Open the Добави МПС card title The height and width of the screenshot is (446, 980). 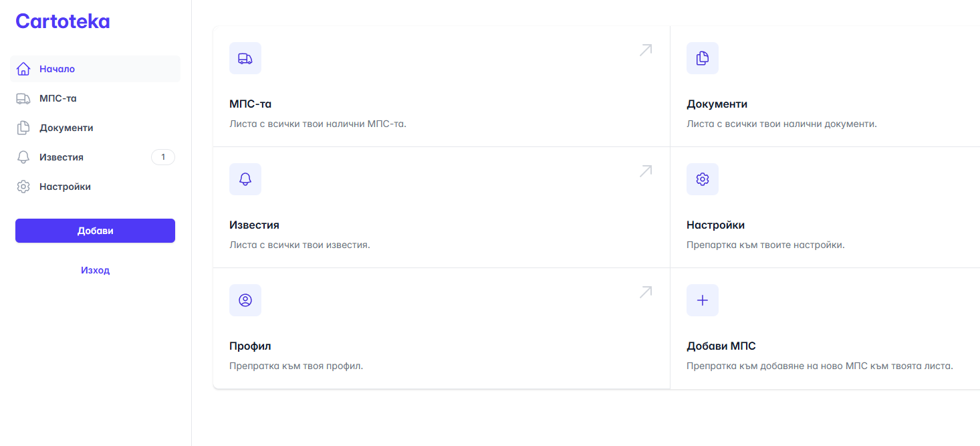tap(721, 346)
